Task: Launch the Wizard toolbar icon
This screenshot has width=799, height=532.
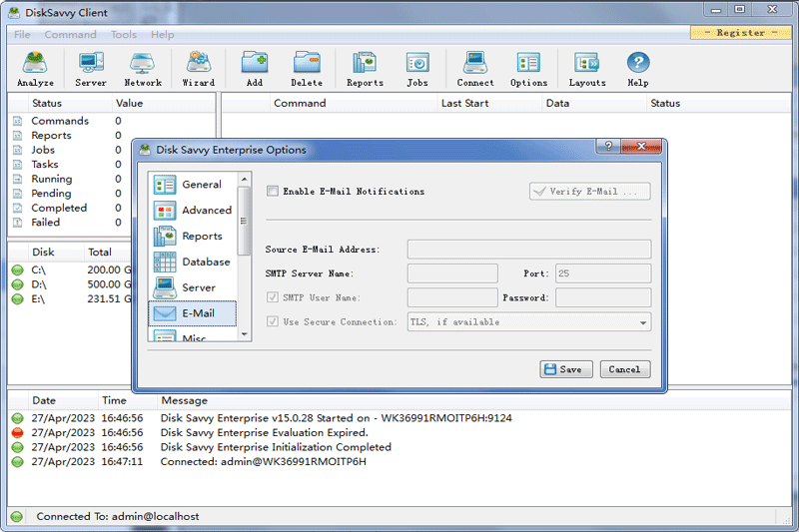Action: pyautogui.click(x=198, y=69)
